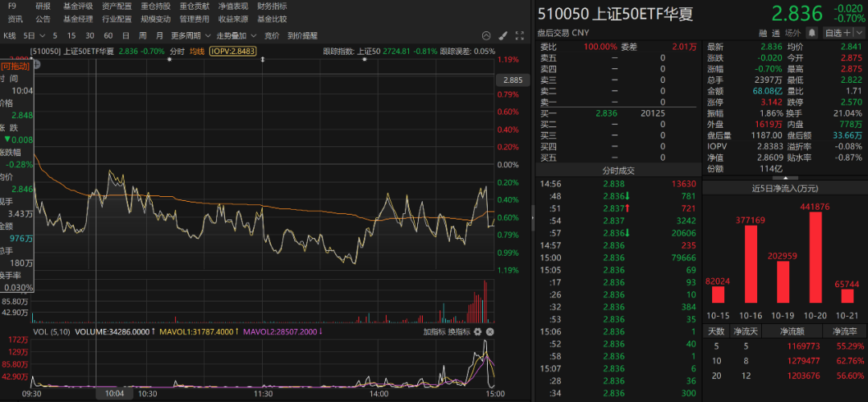Select the 5-minute period
Screen dimensions: 868x402
tap(55, 35)
